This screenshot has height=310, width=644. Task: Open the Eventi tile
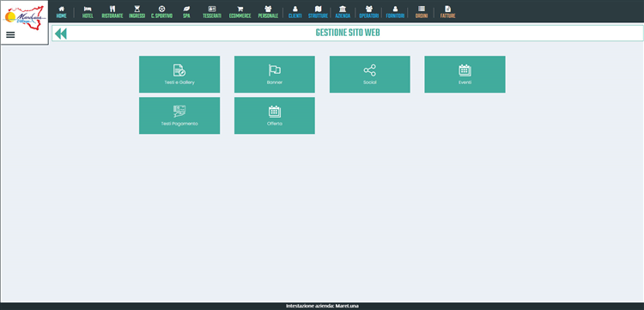click(465, 75)
